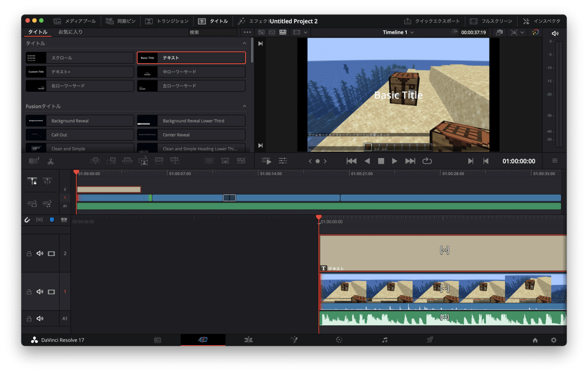Click the play button in viewer

point(394,161)
